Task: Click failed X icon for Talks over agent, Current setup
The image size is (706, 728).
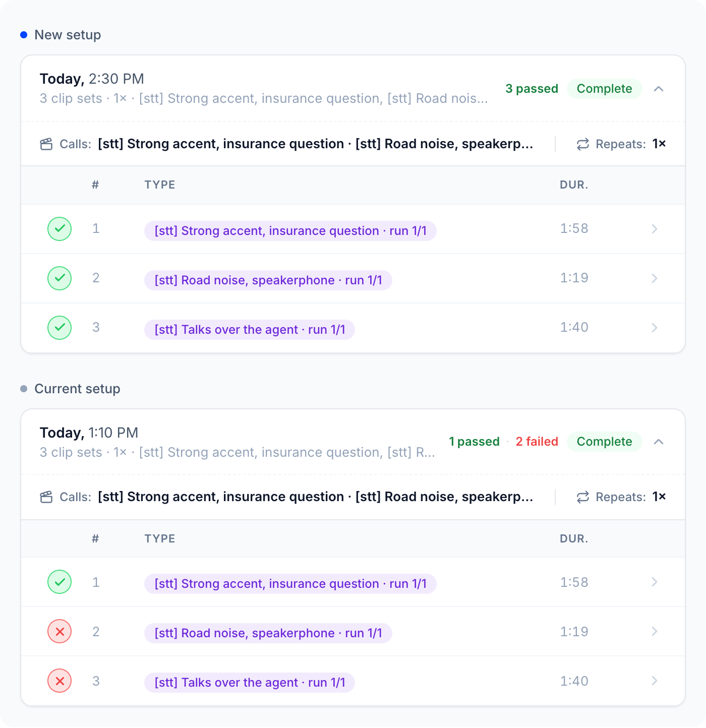Action: pyautogui.click(x=60, y=681)
